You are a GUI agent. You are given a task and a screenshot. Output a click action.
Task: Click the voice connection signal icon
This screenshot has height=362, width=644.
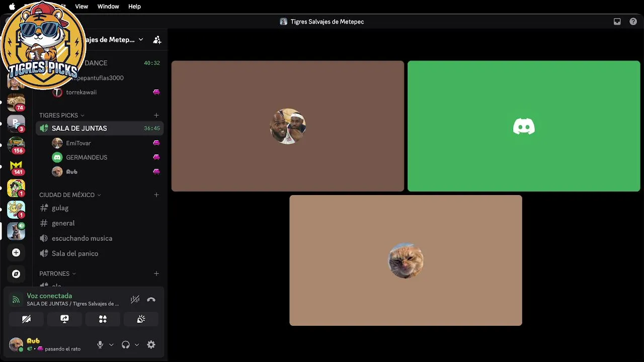click(x=16, y=300)
